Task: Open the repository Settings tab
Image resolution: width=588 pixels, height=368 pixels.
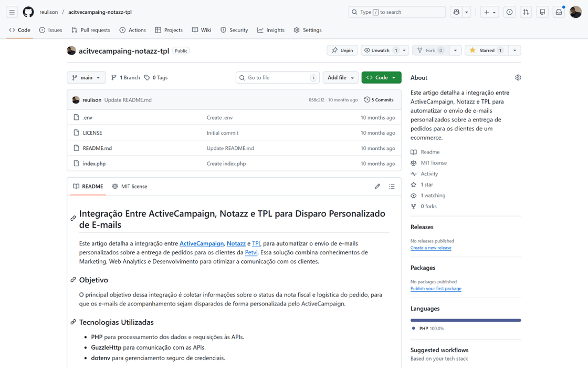Action: coord(307,30)
